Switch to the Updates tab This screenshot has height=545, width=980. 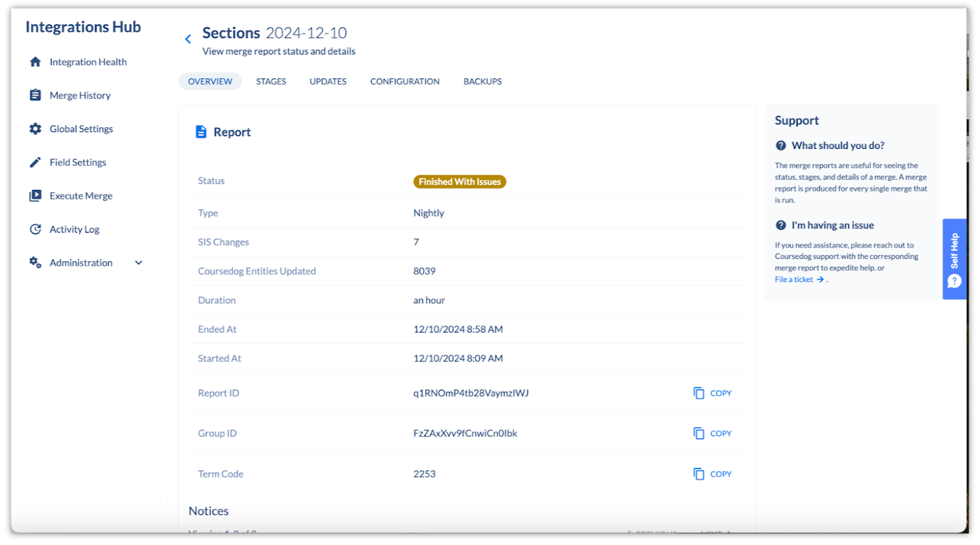click(328, 81)
